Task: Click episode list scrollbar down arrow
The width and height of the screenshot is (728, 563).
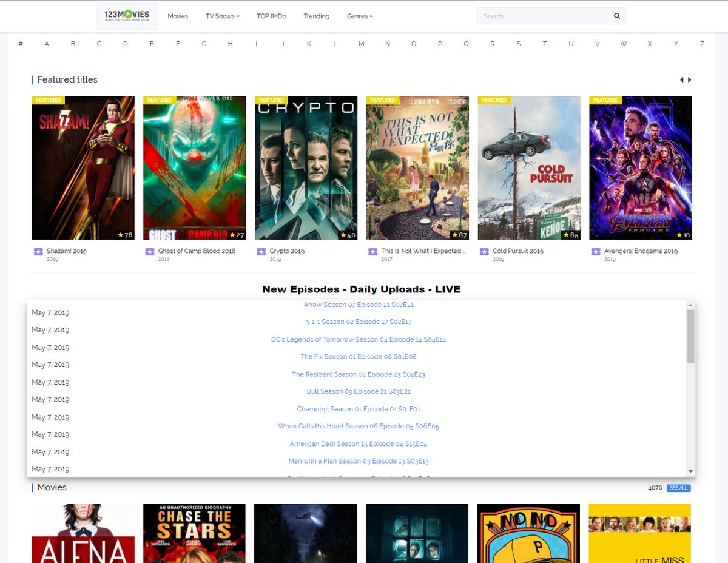Action: pos(690,471)
